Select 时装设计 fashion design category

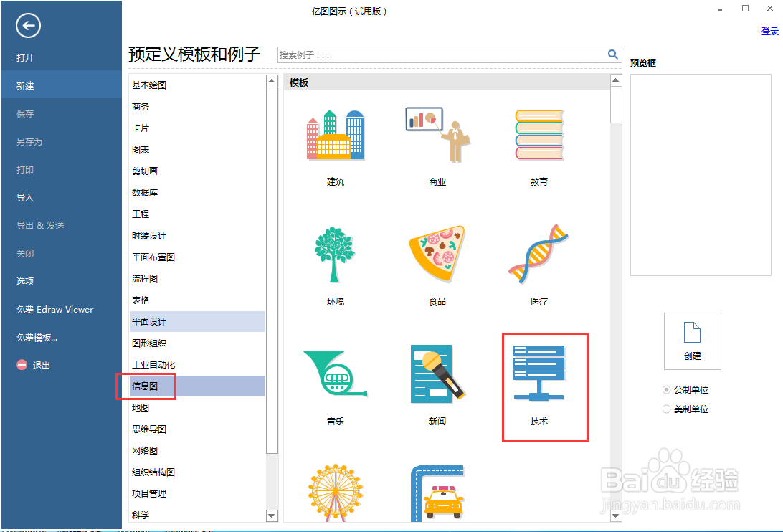coord(197,235)
